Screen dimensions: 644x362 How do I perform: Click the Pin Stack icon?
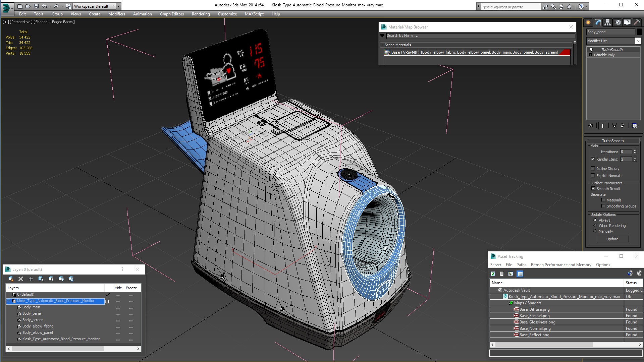[591, 126]
